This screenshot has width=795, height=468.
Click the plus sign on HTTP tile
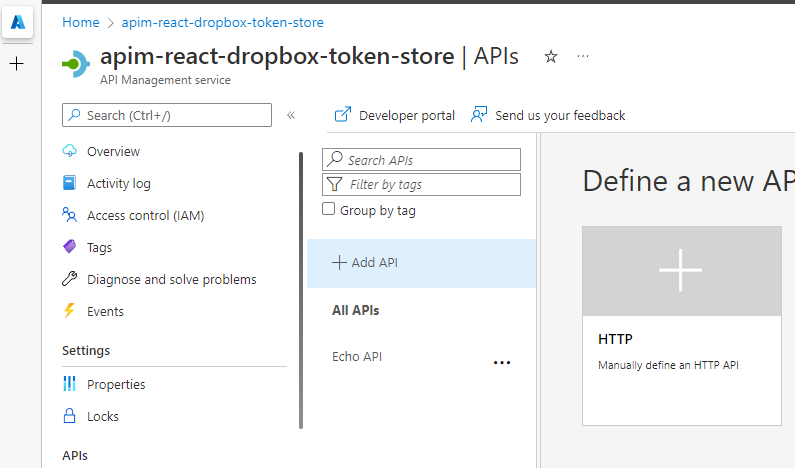pyautogui.click(x=680, y=270)
